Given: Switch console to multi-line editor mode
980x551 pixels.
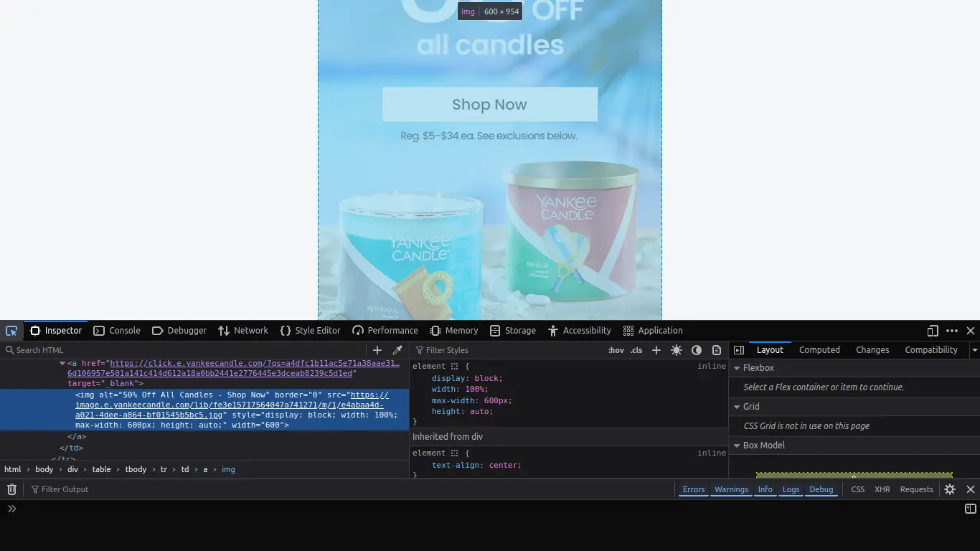Looking at the screenshot, I should [971, 509].
